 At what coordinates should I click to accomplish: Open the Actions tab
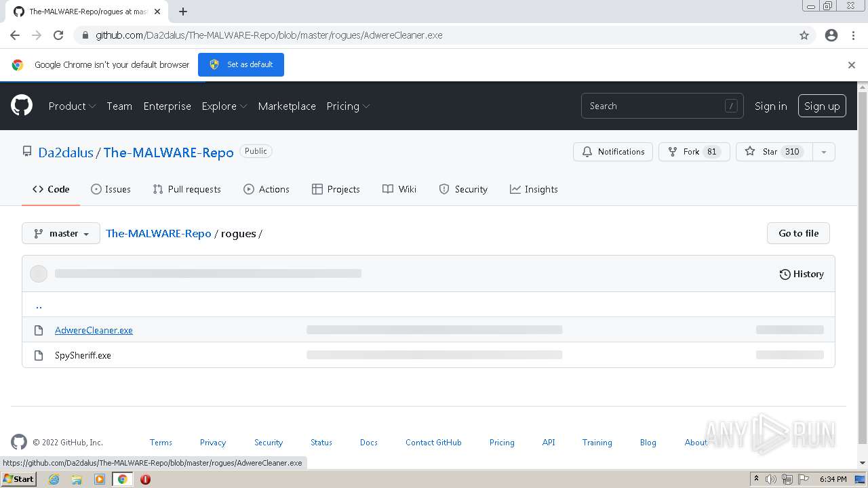[x=267, y=189]
